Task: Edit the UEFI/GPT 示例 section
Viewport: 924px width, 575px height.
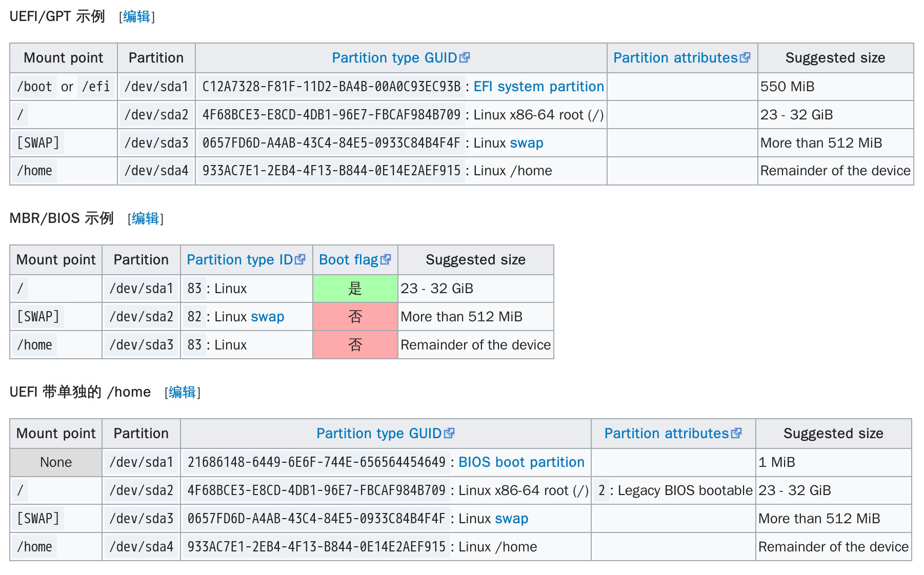Action: [136, 17]
